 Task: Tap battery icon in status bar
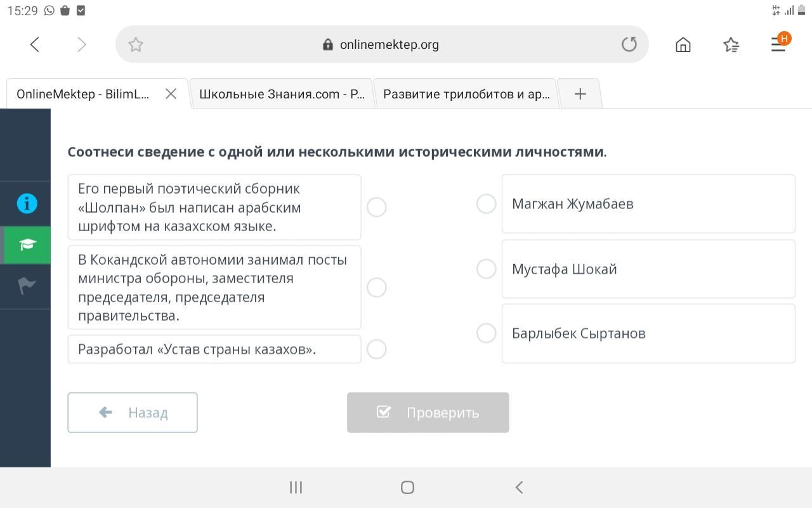(x=802, y=10)
